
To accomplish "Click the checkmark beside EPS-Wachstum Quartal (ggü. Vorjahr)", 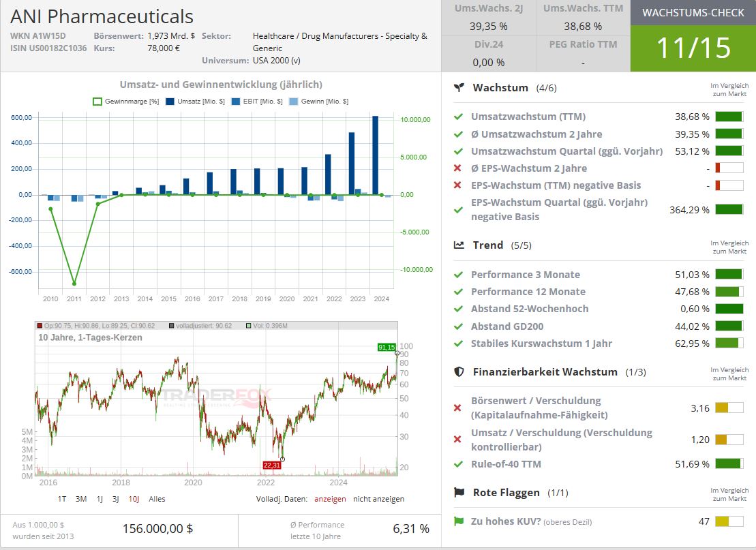I will pyautogui.click(x=458, y=210).
